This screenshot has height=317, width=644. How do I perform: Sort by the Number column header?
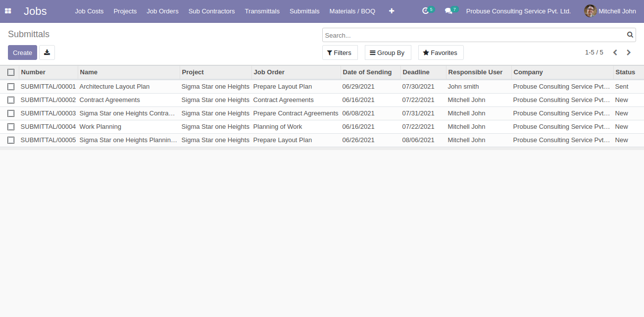49,72
